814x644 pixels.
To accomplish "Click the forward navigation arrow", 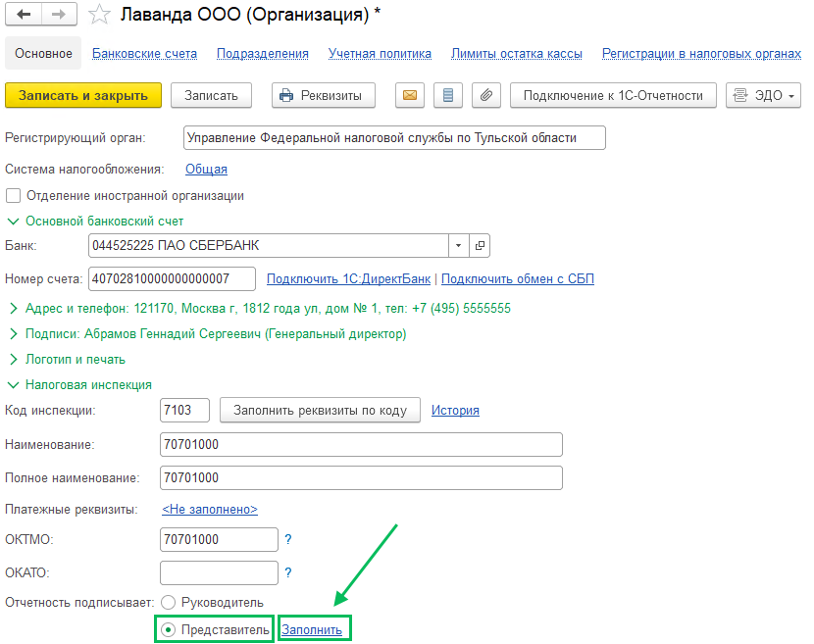I will pyautogui.click(x=58, y=15).
